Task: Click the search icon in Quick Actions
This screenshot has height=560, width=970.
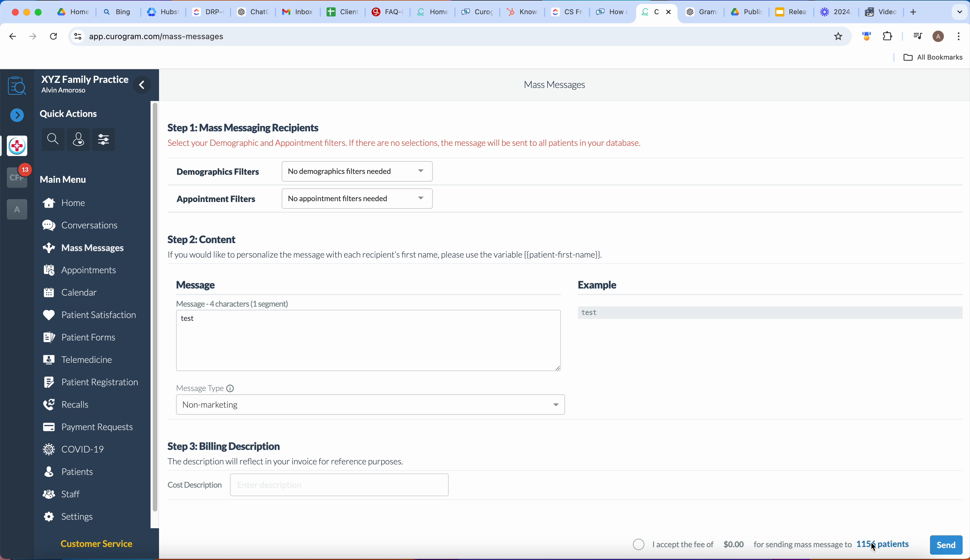Action: coord(53,139)
